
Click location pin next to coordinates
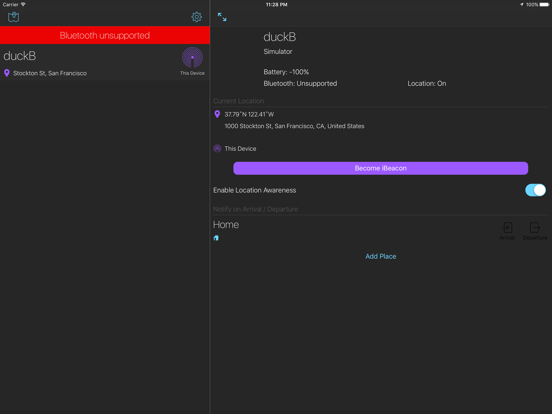point(217,114)
